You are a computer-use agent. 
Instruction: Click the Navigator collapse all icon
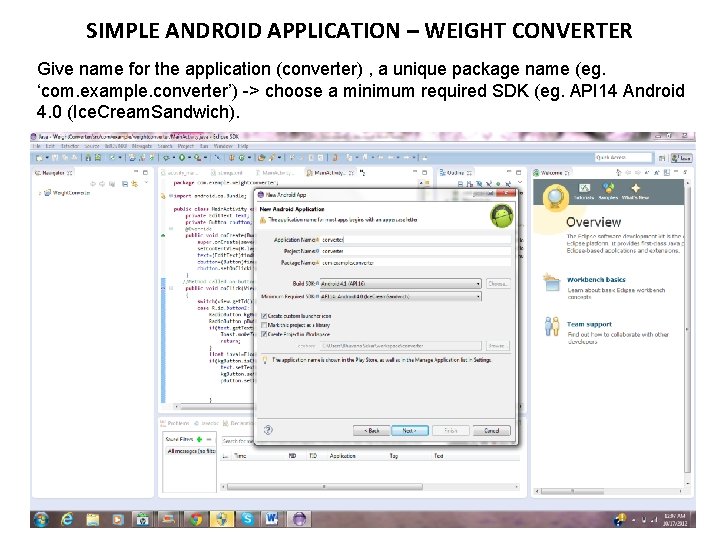coord(124,184)
